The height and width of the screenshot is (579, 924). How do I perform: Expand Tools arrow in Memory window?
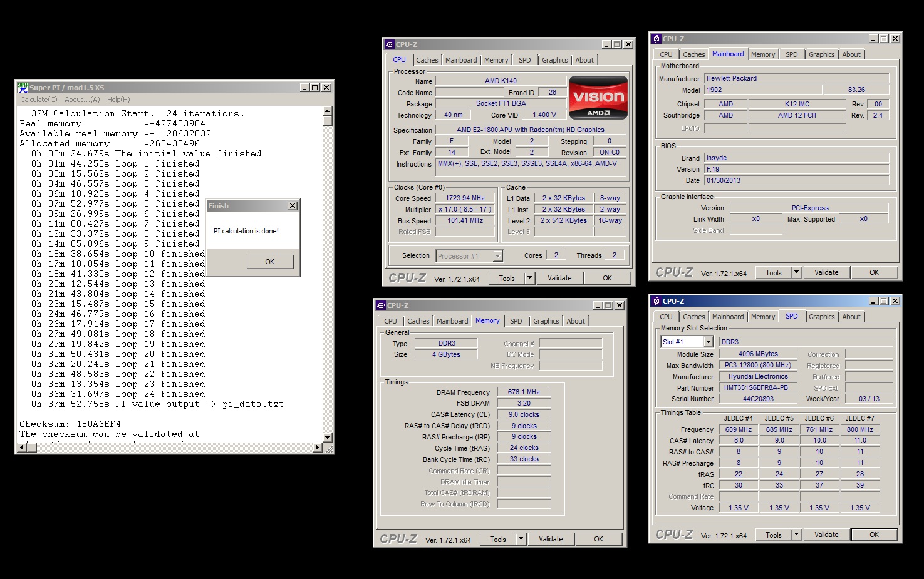click(521, 539)
